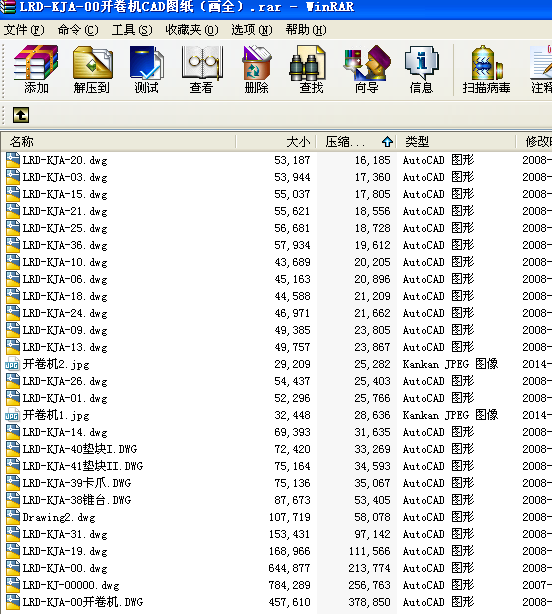Select file LRD-KJA-21.dwg

[65, 211]
